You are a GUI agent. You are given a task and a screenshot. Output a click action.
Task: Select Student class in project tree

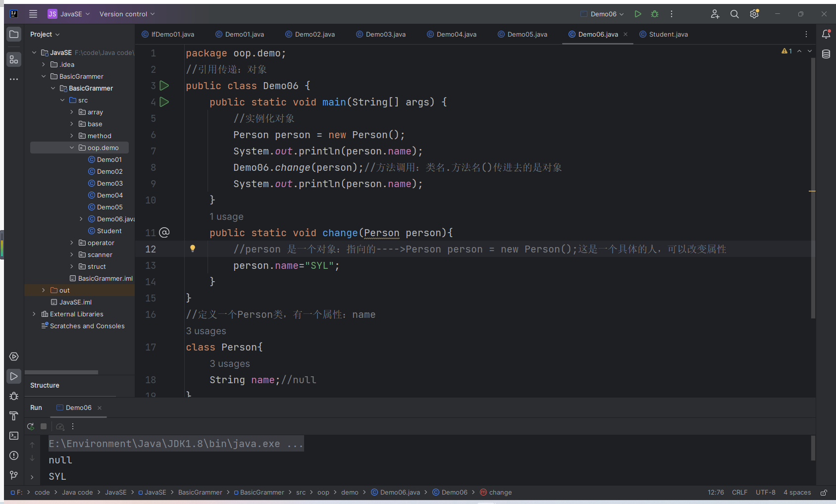coord(105,231)
